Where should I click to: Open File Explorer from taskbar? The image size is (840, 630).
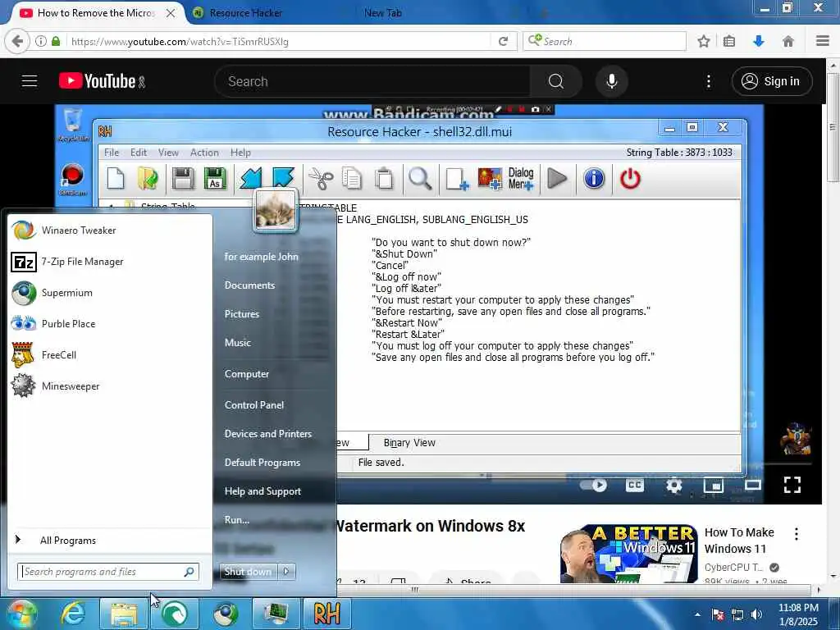pyautogui.click(x=124, y=614)
